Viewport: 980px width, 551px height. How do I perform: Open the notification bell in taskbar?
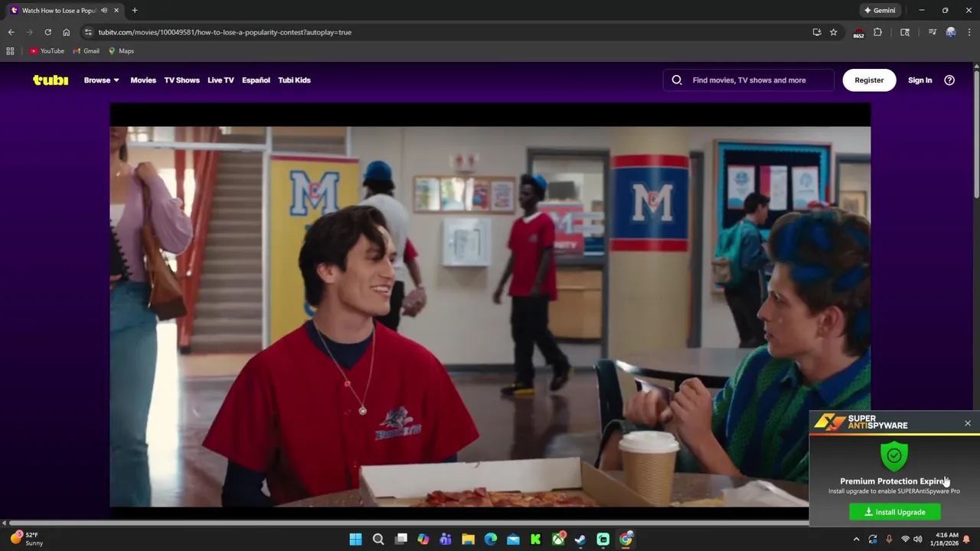tap(967, 540)
